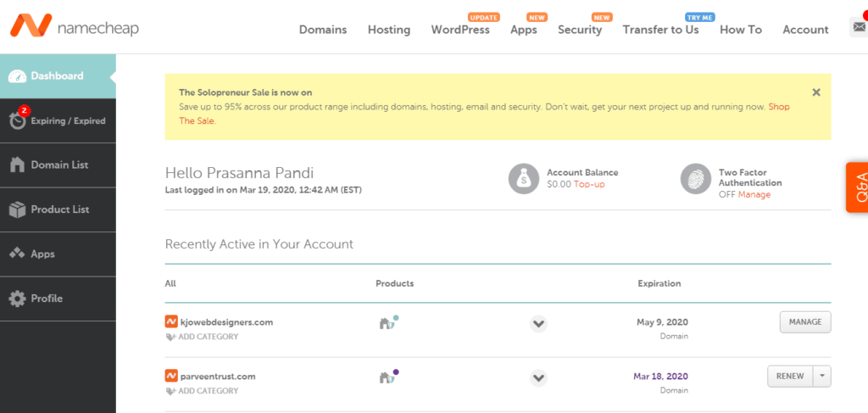Open the How To menu
This screenshot has width=868, height=413.
coord(741,30)
